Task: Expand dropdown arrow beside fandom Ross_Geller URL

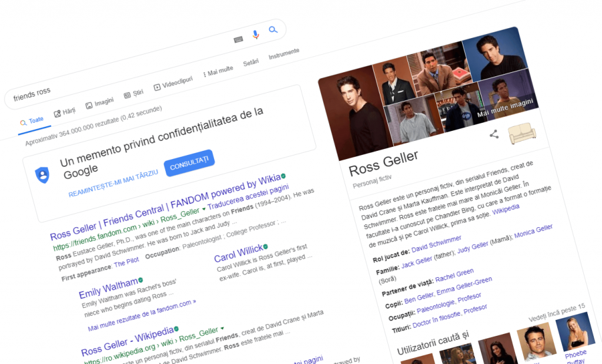Action: pos(204,209)
